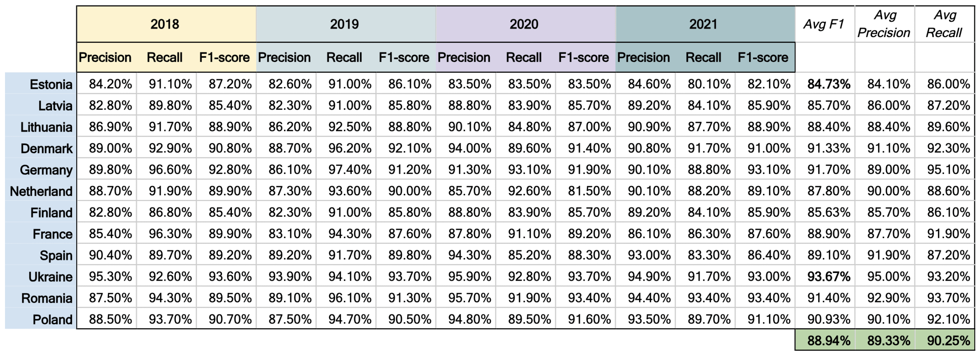Click the 2020 year header cell
The width and height of the screenshot is (980, 355).
524,24
